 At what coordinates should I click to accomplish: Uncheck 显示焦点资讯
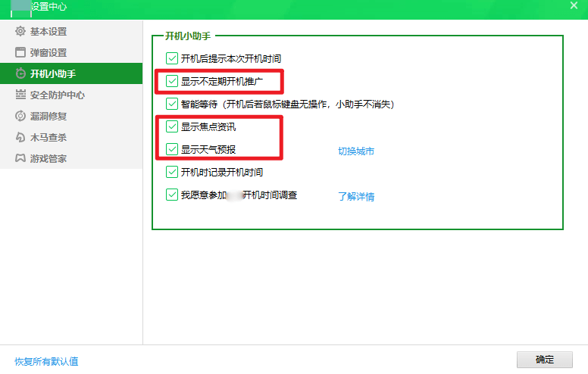pos(172,126)
